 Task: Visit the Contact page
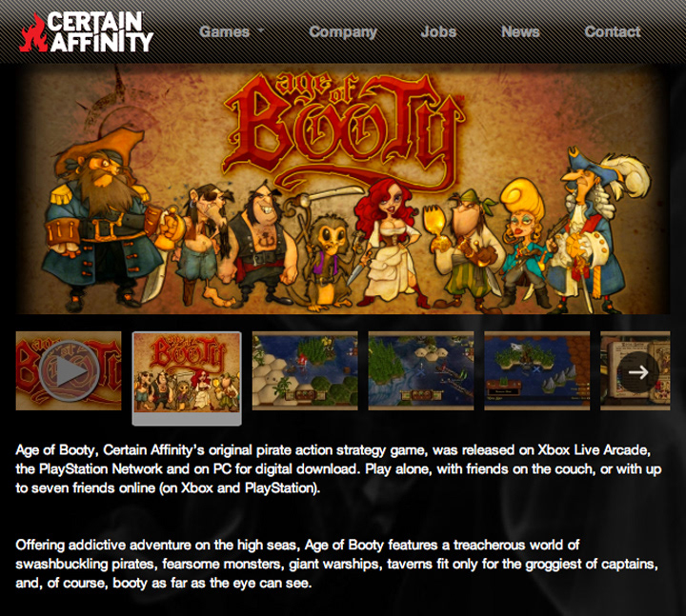(x=613, y=31)
